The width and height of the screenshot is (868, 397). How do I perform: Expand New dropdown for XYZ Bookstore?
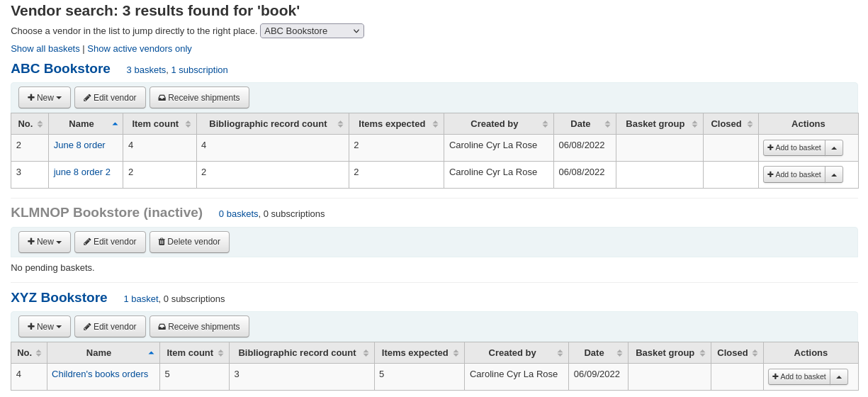45,327
